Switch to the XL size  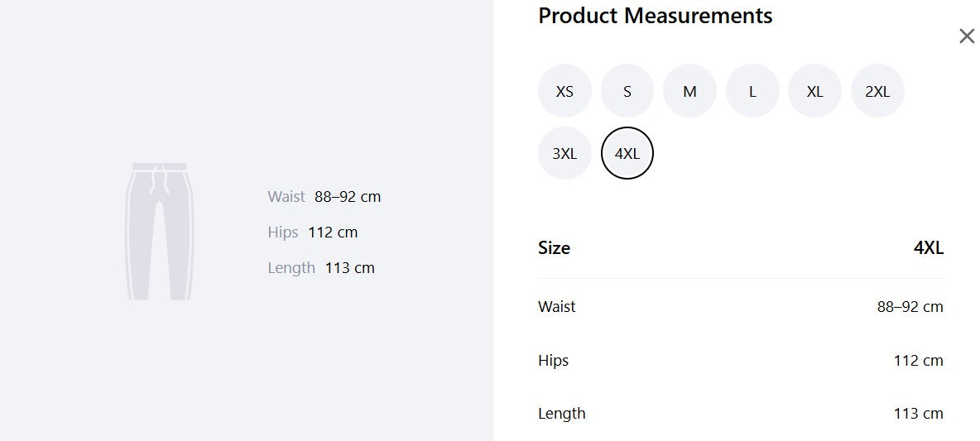(x=814, y=91)
